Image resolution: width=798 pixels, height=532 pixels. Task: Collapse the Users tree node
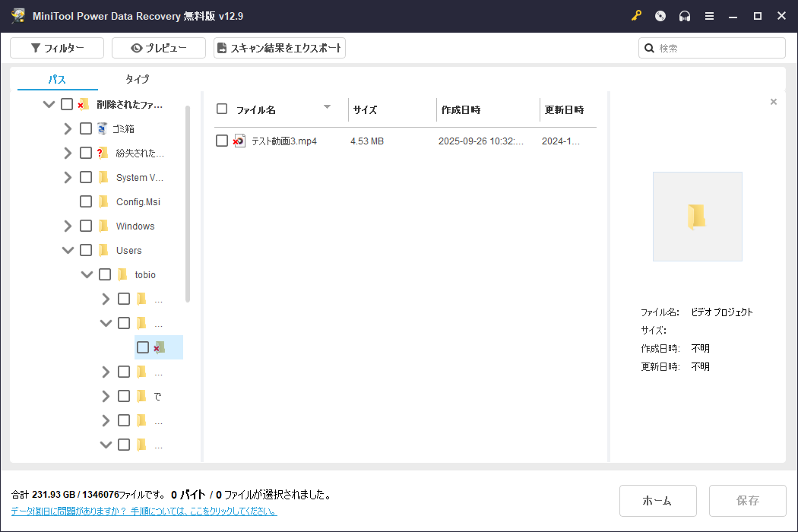click(68, 250)
